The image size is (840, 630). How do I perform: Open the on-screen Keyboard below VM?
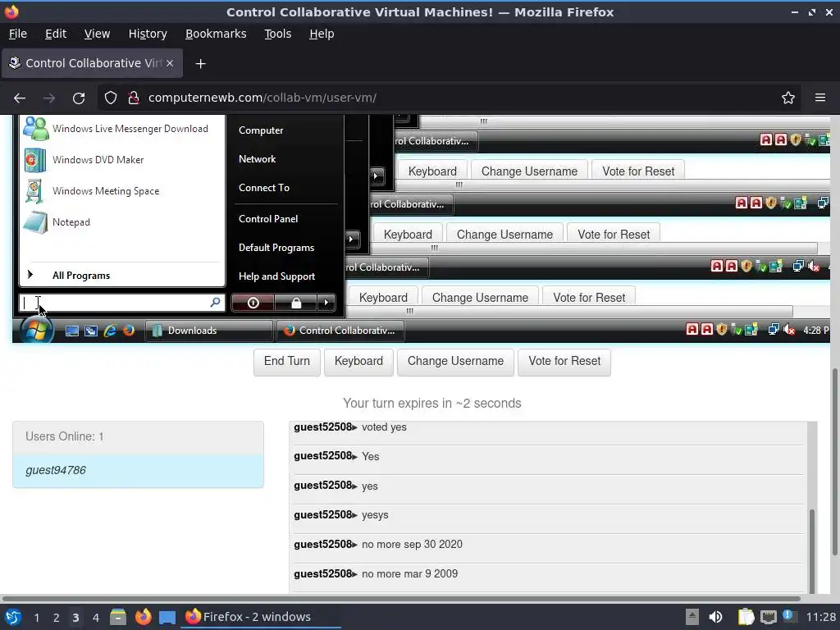click(358, 362)
